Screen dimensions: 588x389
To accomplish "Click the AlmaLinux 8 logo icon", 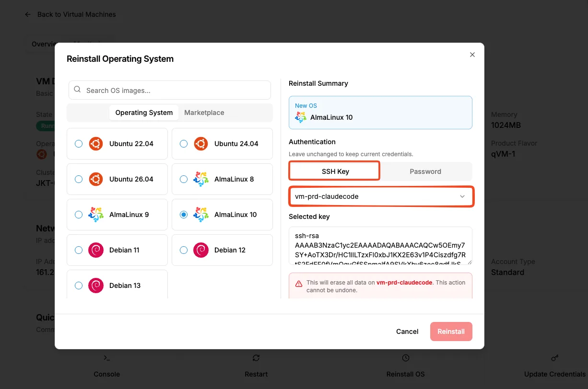I will 201,179.
